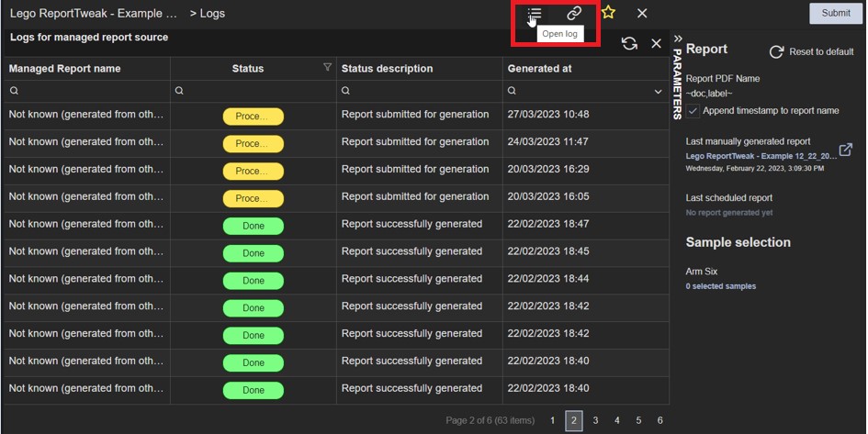Open Generated at filter dropdown
Viewport: 868px width, 434px height.
point(658,92)
